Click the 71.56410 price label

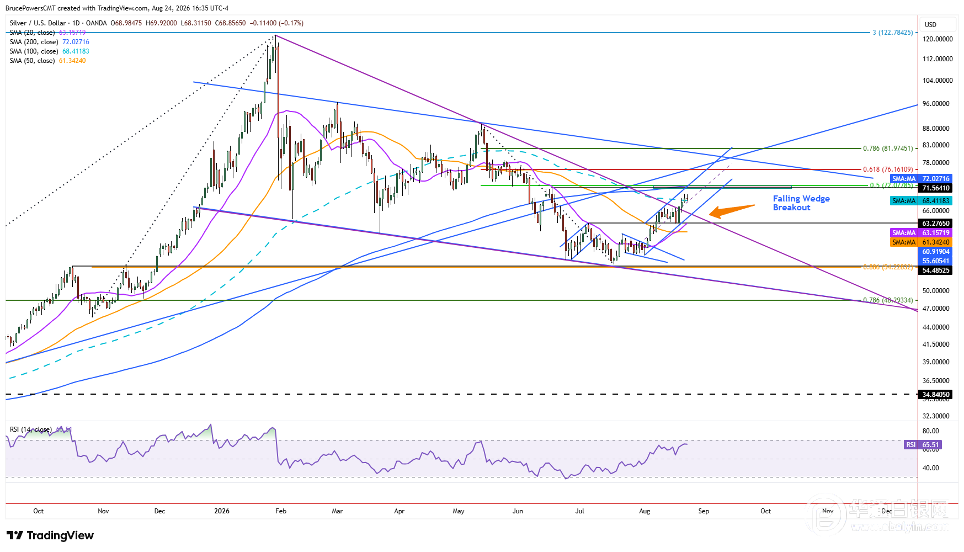point(934,188)
